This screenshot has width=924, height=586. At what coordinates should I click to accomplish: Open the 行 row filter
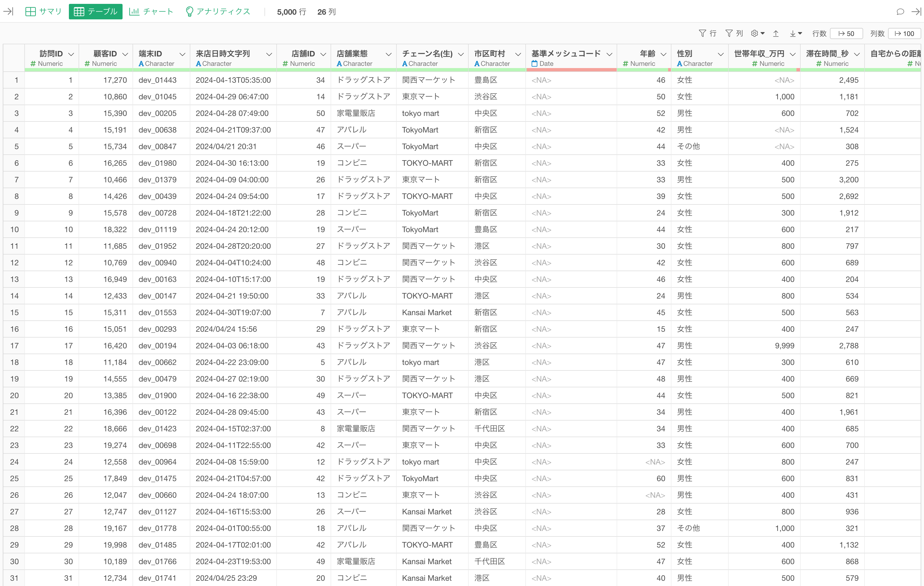tap(707, 33)
